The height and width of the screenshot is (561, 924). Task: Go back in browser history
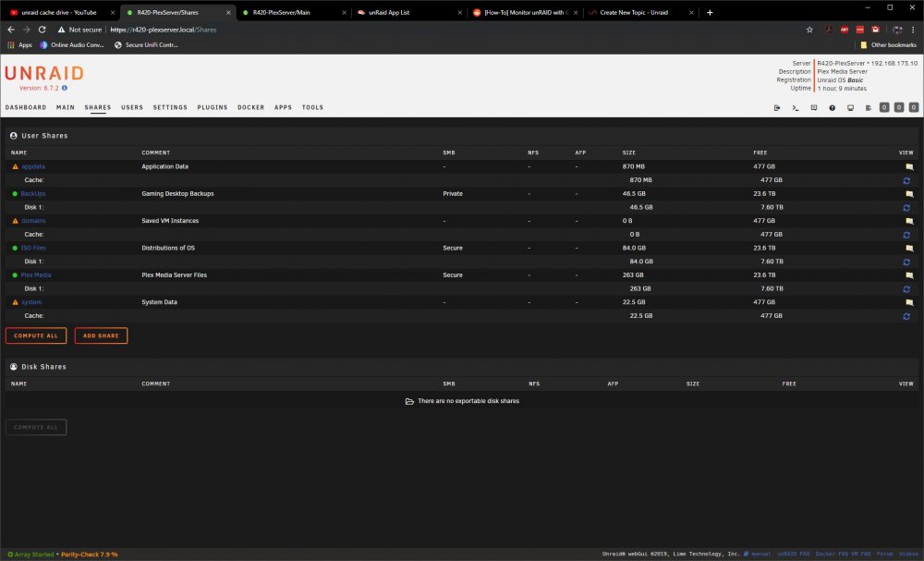(x=10, y=30)
